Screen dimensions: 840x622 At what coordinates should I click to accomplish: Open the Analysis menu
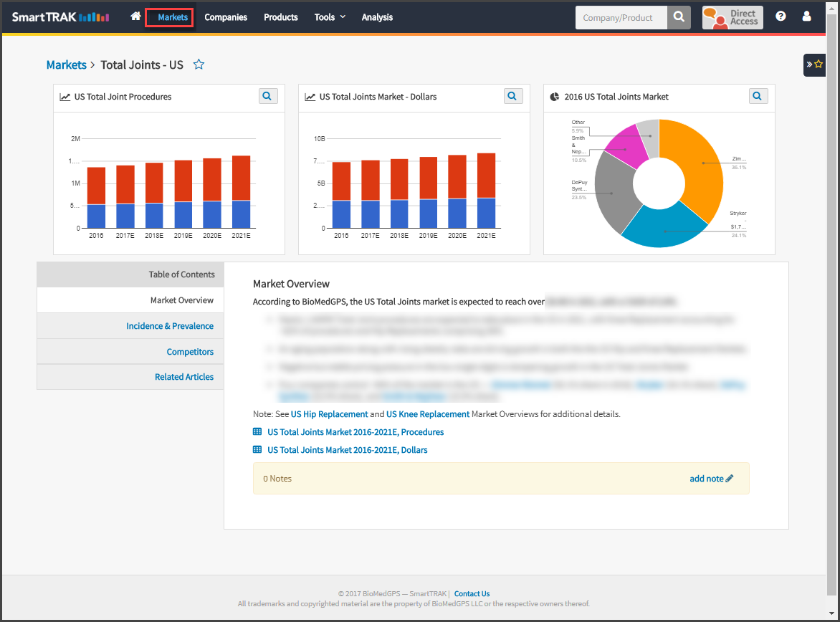coord(377,17)
